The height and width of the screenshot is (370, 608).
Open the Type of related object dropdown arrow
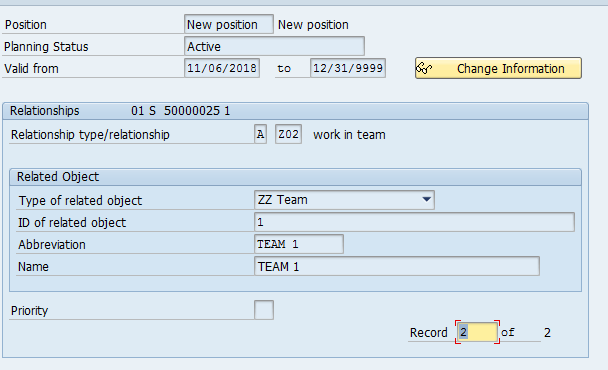pos(427,200)
